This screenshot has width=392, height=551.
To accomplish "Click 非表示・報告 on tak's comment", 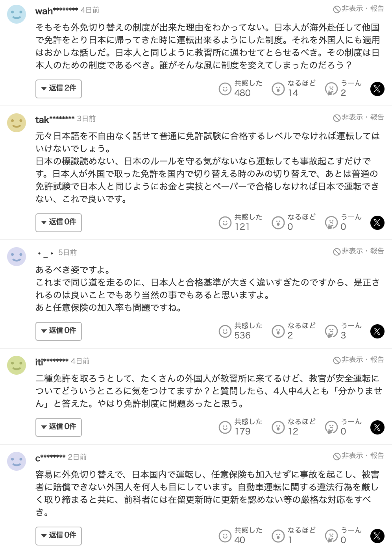I will [359, 117].
